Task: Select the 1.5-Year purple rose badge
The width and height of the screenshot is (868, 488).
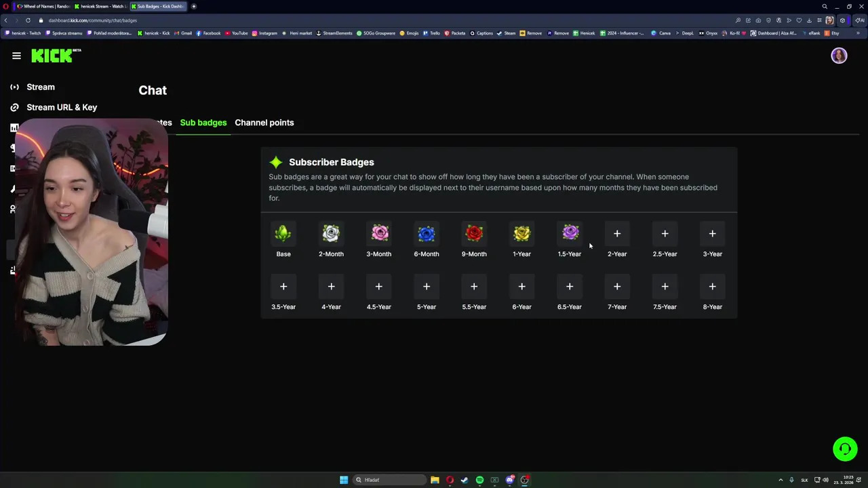Action: click(570, 234)
